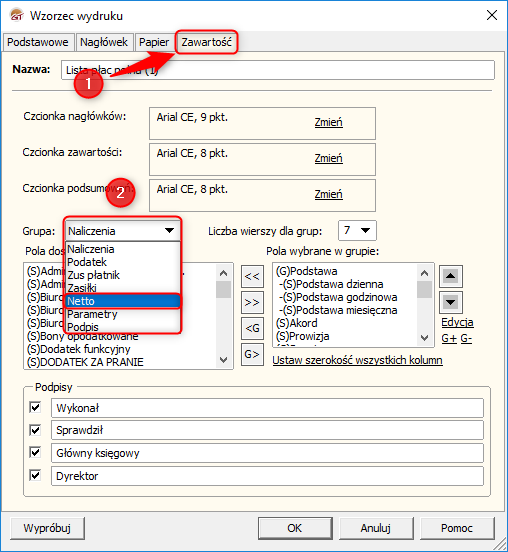The width and height of the screenshot is (508, 552).
Task: Click the << remove all fields button
Action: [252, 276]
